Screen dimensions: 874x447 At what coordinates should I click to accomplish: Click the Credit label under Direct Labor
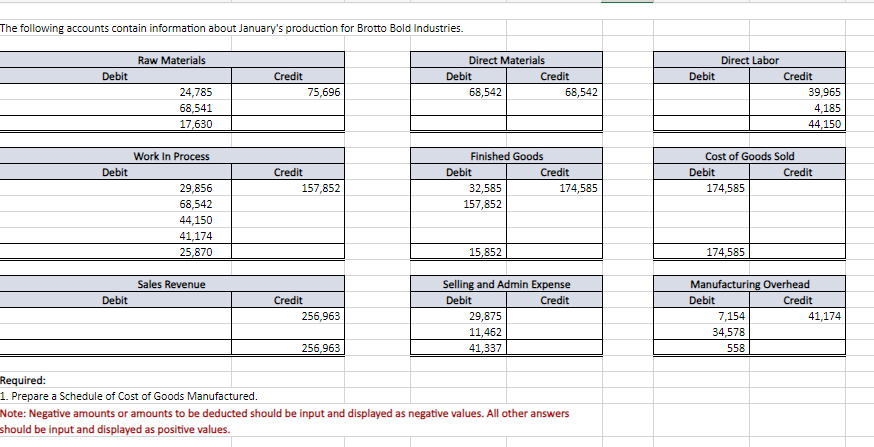pos(798,76)
